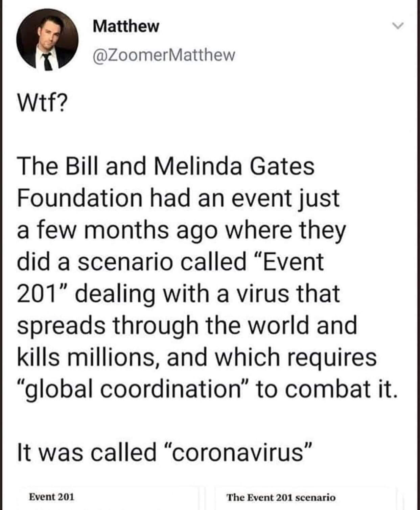The width and height of the screenshot is (420, 510).
Task: Click 'a few months ago' text
Action: pos(117,230)
